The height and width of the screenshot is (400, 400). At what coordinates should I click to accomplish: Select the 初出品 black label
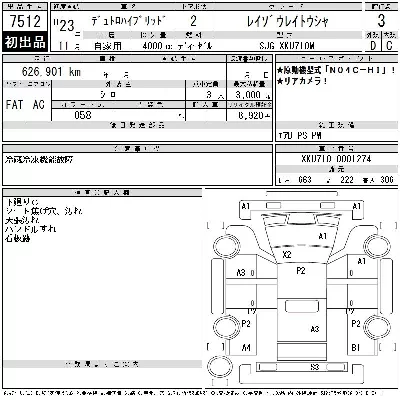tap(25, 42)
